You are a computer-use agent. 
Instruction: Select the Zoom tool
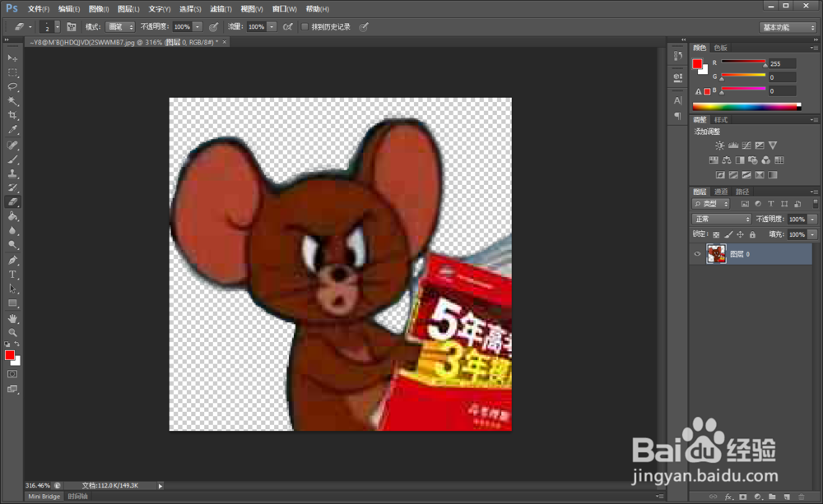pos(12,332)
